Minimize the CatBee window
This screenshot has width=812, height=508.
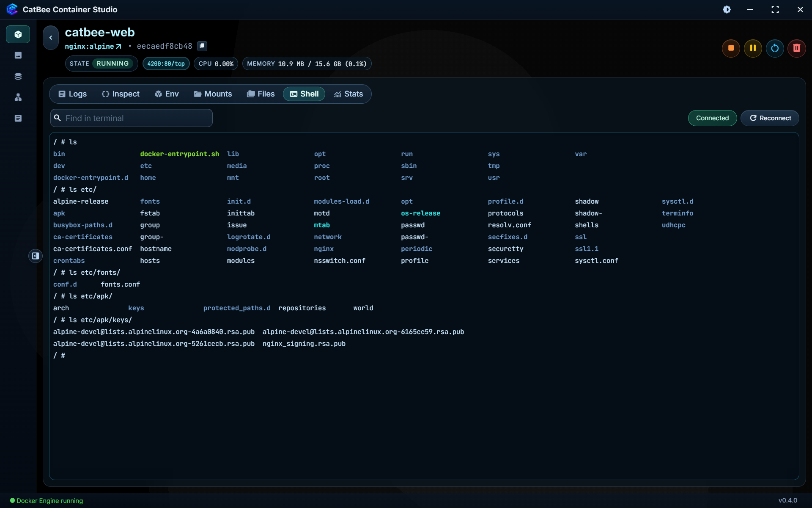tap(750, 9)
